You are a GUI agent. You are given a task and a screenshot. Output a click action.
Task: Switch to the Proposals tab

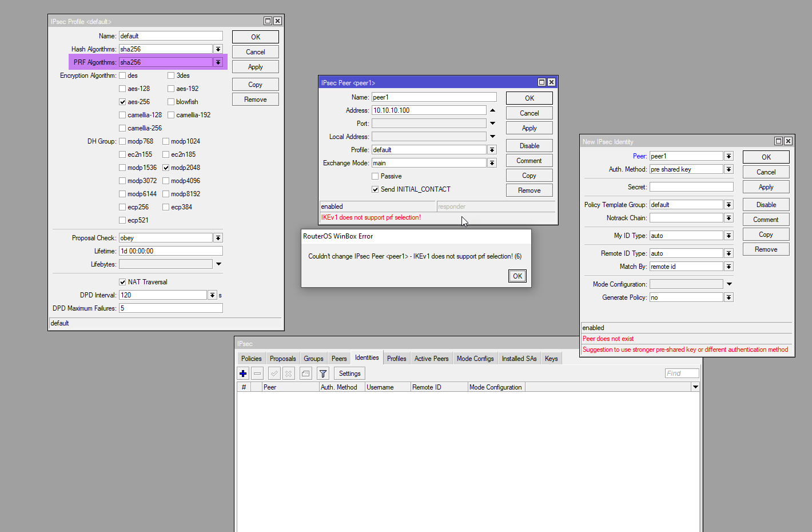pyautogui.click(x=283, y=359)
